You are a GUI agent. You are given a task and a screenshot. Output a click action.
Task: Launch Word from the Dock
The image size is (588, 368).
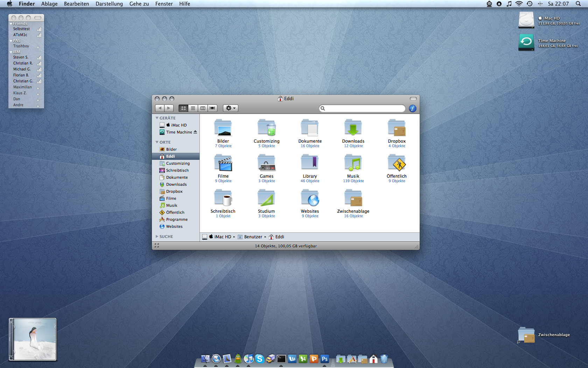[292, 359]
